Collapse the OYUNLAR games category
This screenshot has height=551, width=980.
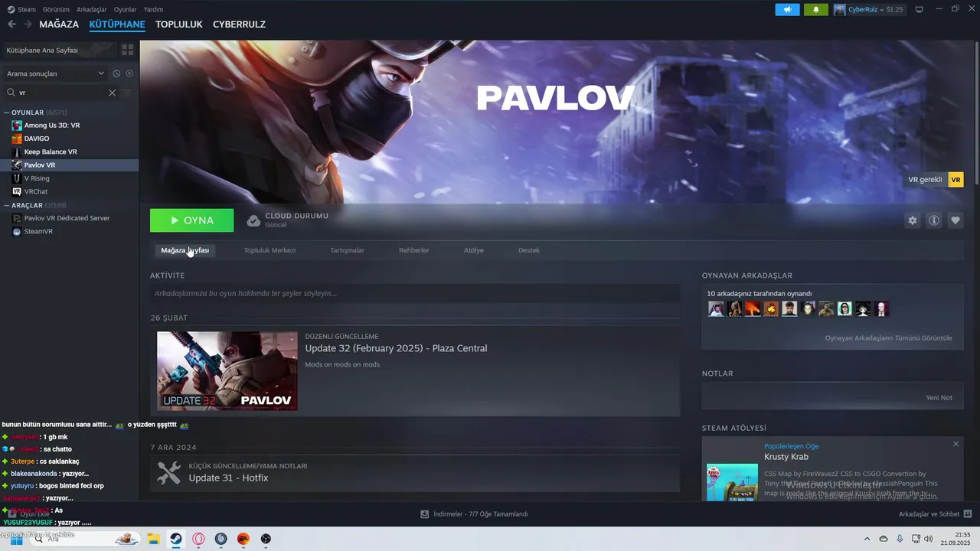[x=6, y=112]
